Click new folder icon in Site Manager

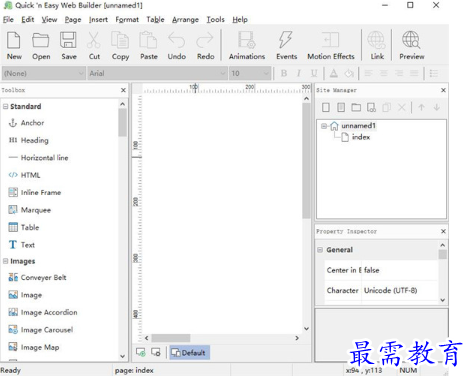click(x=356, y=107)
